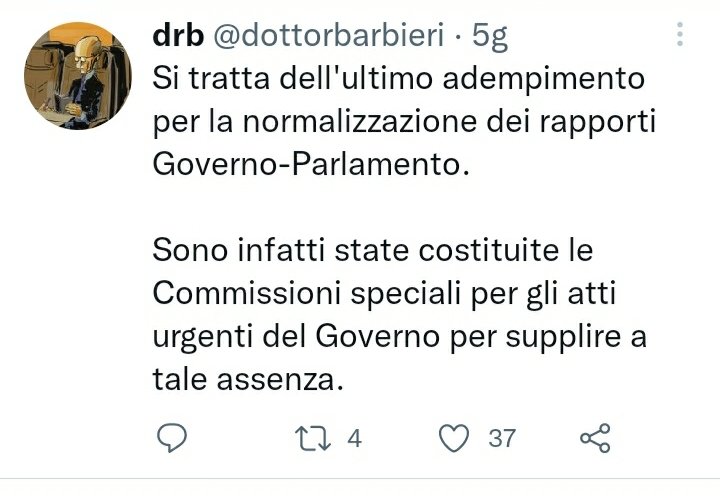The height and width of the screenshot is (497, 720).
Task: Open the share icon options
Action: coord(596,438)
